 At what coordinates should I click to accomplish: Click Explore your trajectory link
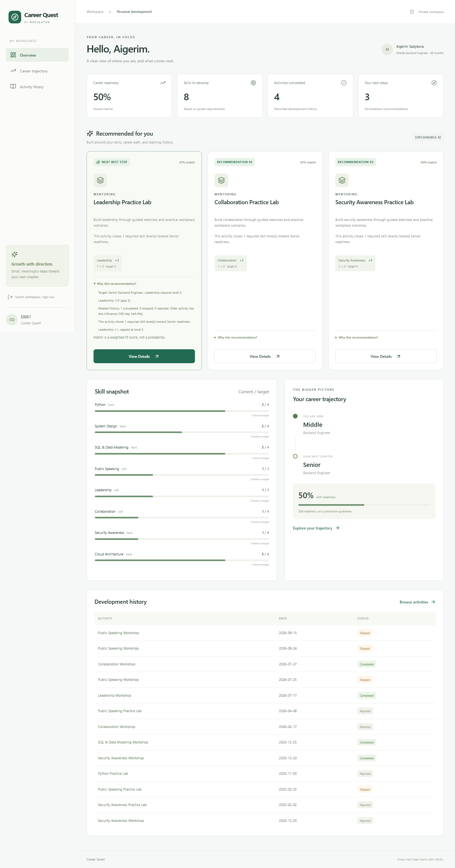click(x=316, y=528)
